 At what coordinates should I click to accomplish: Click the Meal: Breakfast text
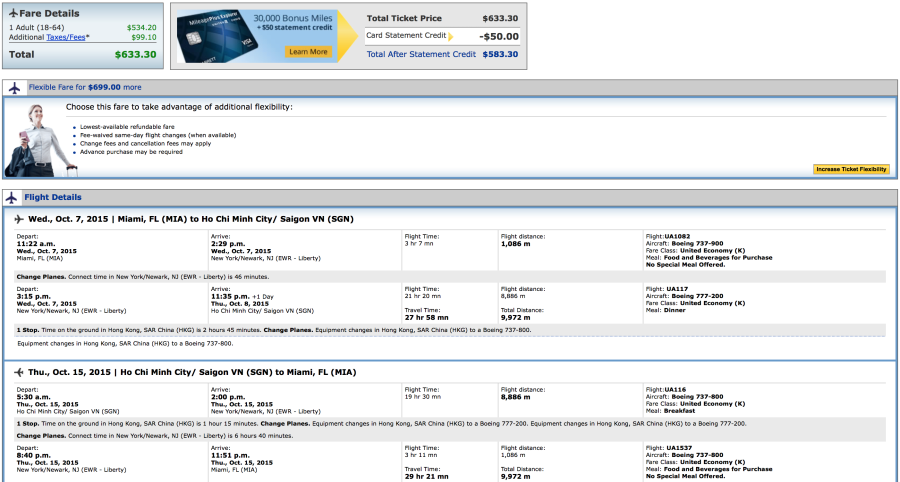tap(670, 410)
